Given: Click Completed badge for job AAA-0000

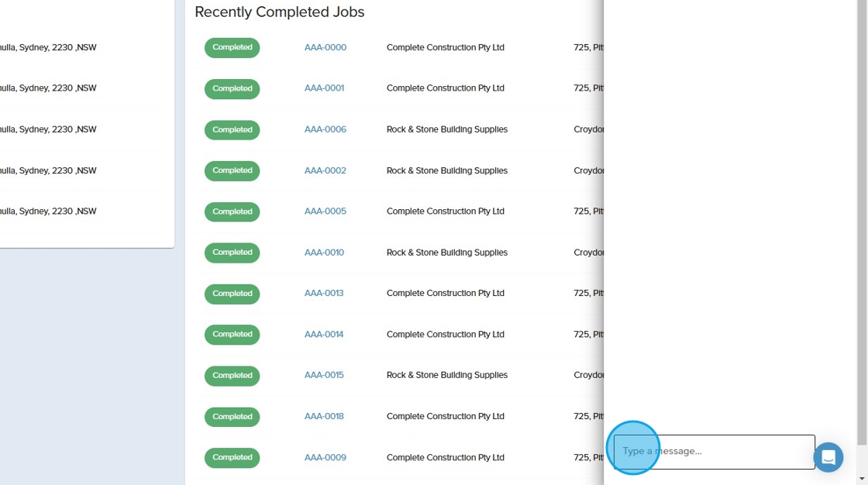Looking at the screenshot, I should [232, 48].
